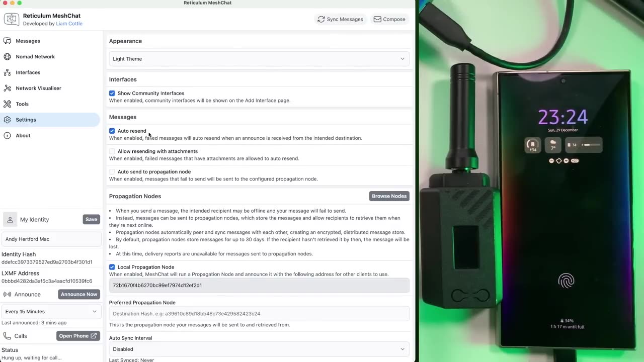
Task: Click the Andy Hertford Mac name field
Action: (x=50, y=239)
